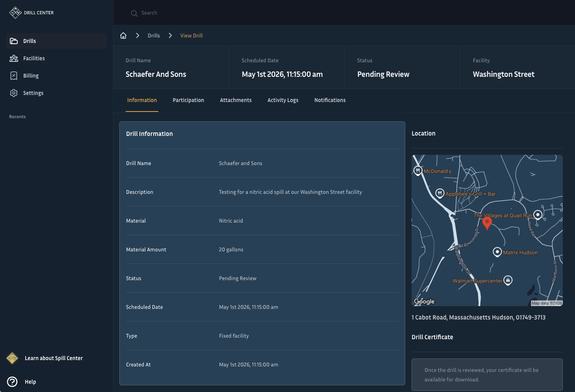Click the Walmart Supercenter shopping marker
Image resolution: width=575 pixels, height=392 pixels.
tap(508, 281)
